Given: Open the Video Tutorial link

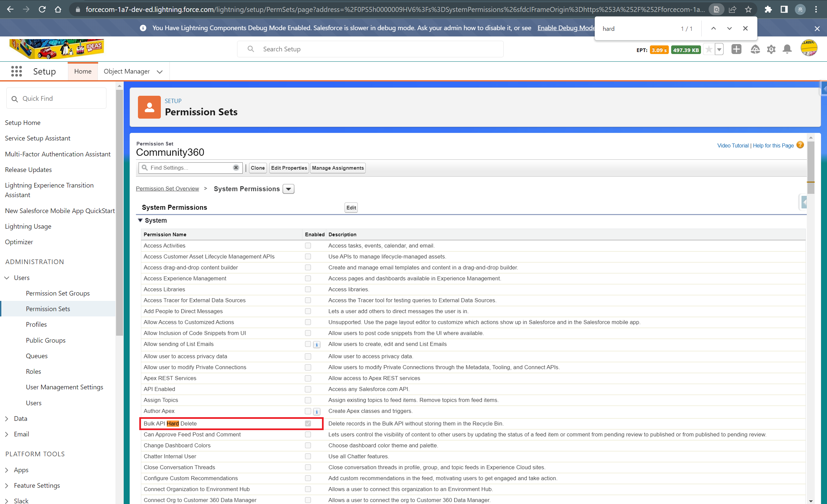Looking at the screenshot, I should pyautogui.click(x=733, y=145).
